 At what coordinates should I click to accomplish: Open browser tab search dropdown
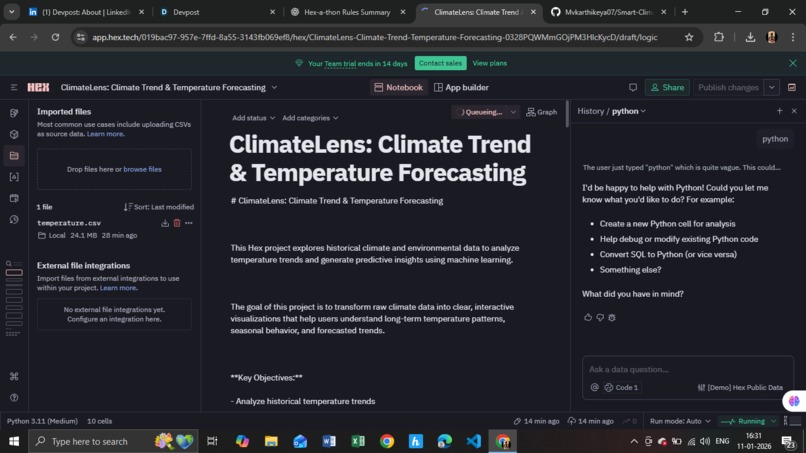[x=11, y=12]
